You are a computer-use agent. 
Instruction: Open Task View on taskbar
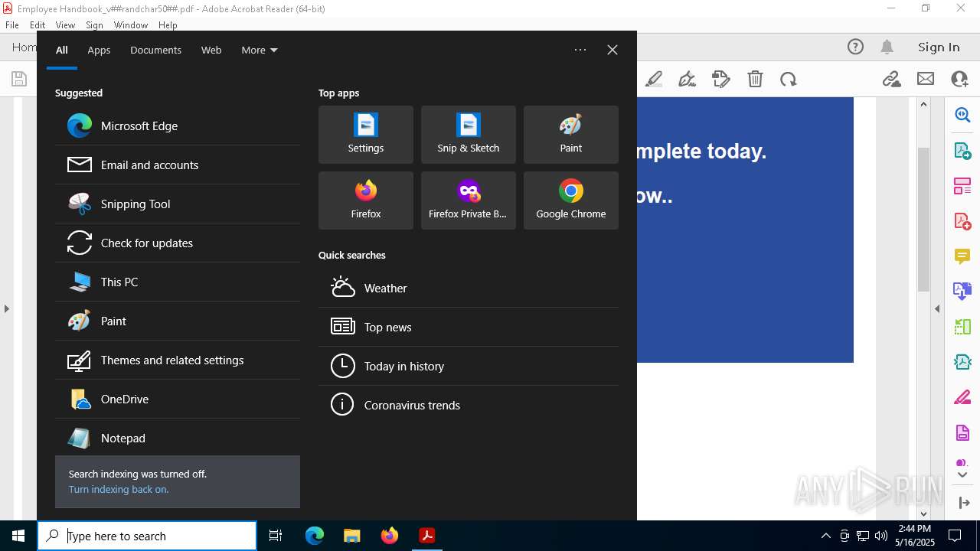click(x=276, y=536)
